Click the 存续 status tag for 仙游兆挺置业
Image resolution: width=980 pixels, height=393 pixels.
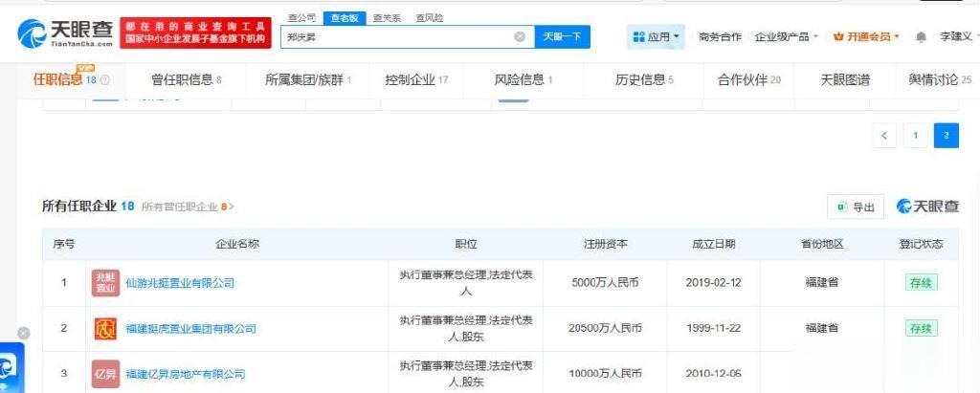pyautogui.click(x=922, y=283)
